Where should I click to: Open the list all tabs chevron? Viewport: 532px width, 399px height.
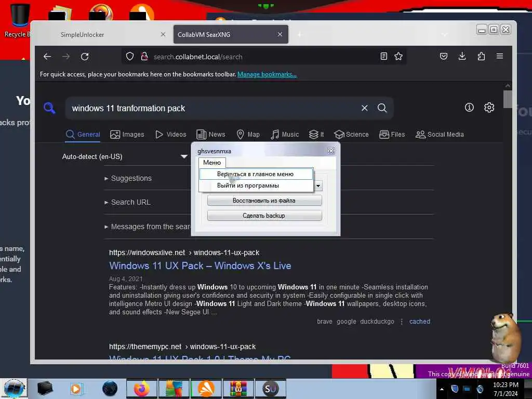[x=445, y=34]
